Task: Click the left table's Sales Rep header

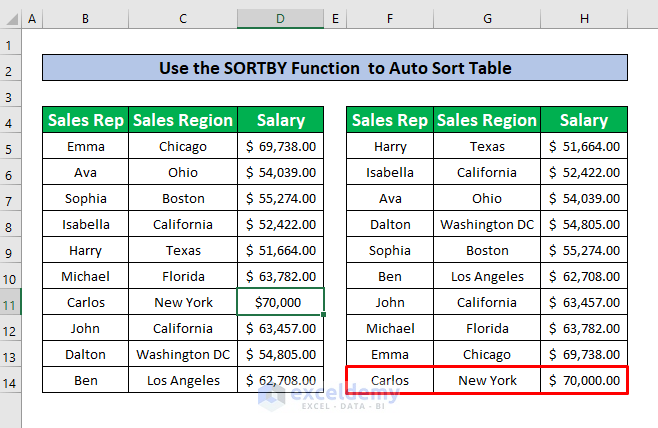Action: click(86, 120)
